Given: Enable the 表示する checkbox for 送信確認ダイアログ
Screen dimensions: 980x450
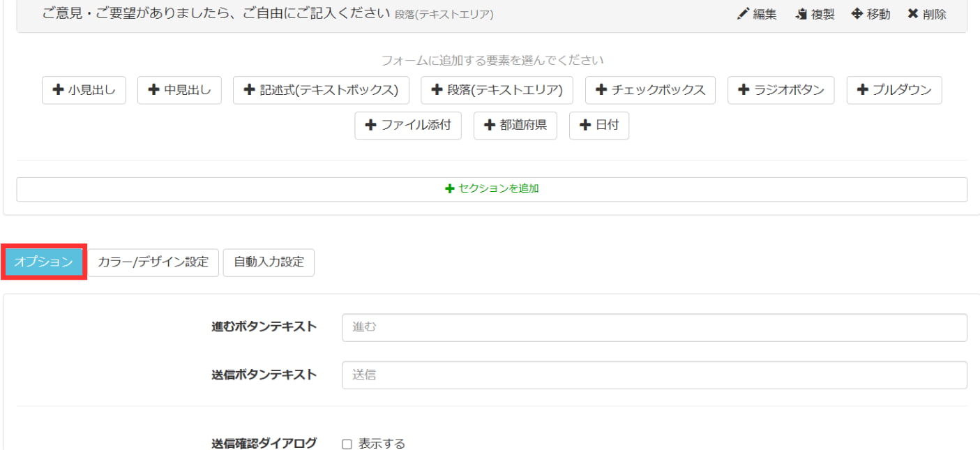Looking at the screenshot, I should tap(347, 443).
